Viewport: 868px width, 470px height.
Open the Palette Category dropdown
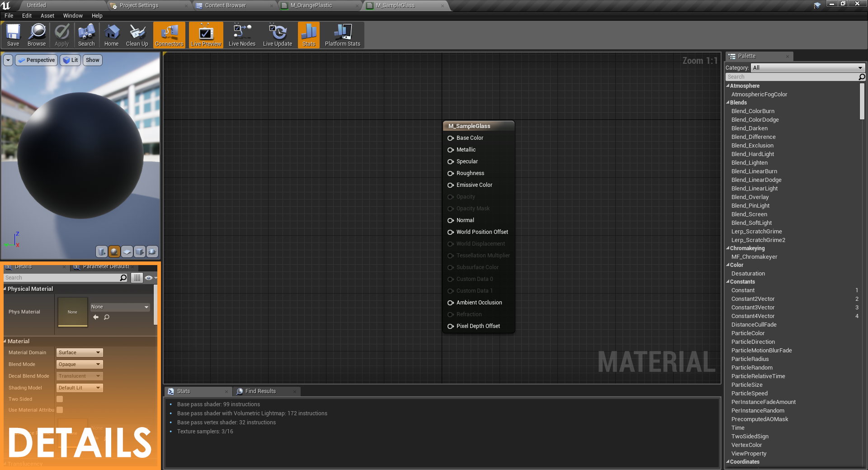(807, 68)
